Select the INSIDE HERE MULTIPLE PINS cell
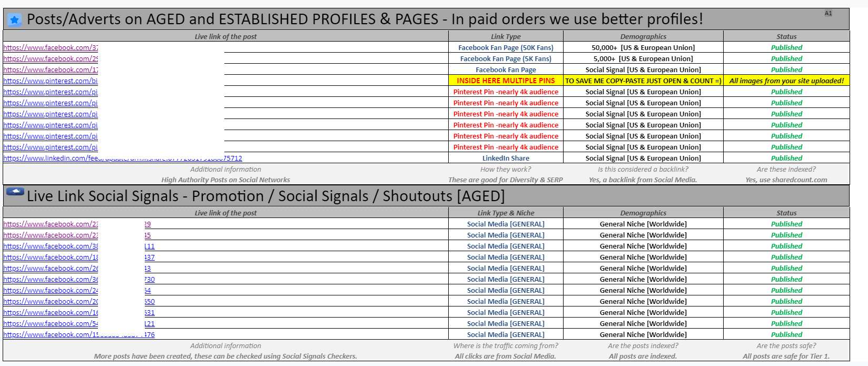The width and height of the screenshot is (868, 366). (506, 81)
